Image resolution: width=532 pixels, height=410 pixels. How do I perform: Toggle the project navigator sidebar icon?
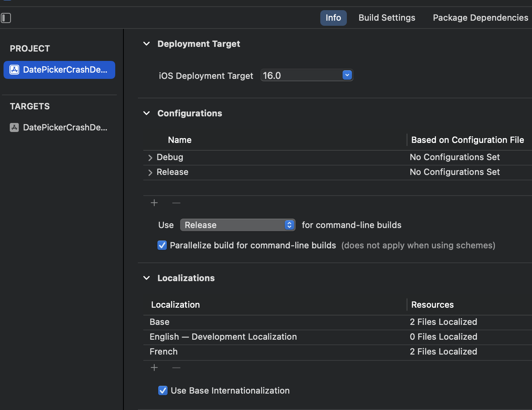[x=6, y=18]
